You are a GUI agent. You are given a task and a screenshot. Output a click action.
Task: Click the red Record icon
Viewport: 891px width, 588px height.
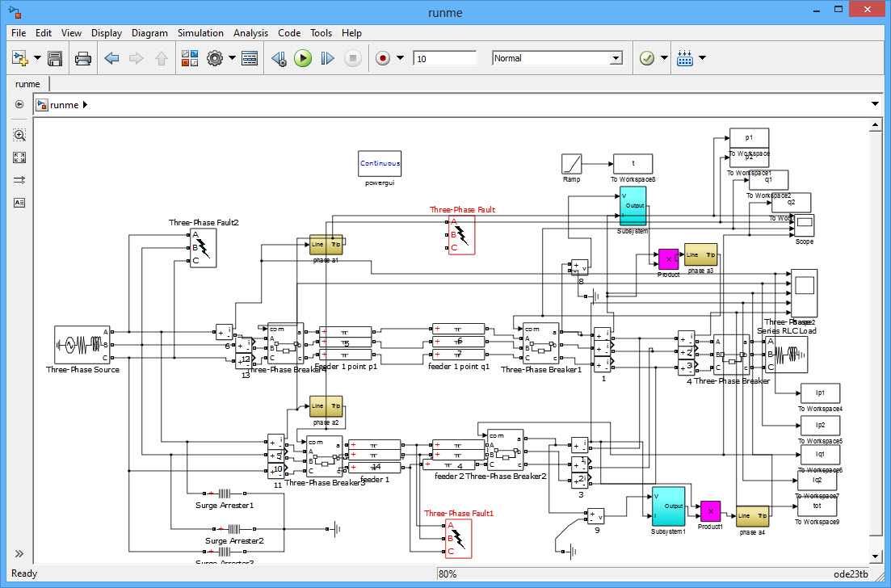pos(383,58)
